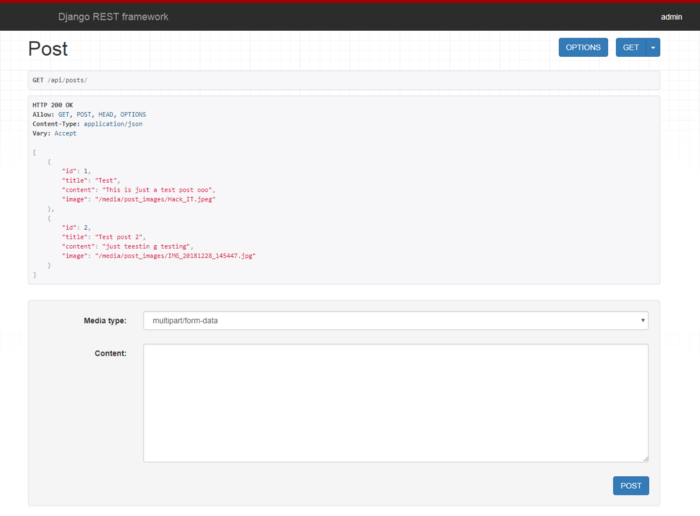Click the "This is just a test post ooo" text
700x516 pixels.
click(x=158, y=189)
